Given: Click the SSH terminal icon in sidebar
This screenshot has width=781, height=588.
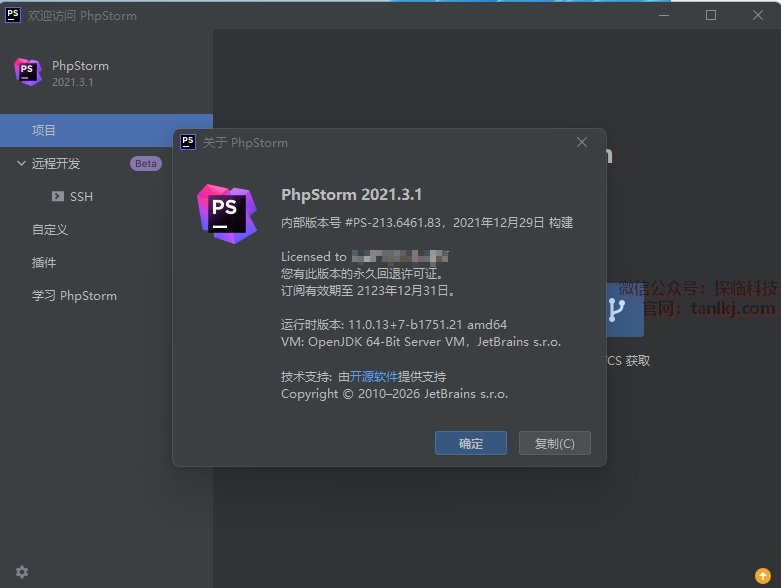Looking at the screenshot, I should [x=58, y=196].
